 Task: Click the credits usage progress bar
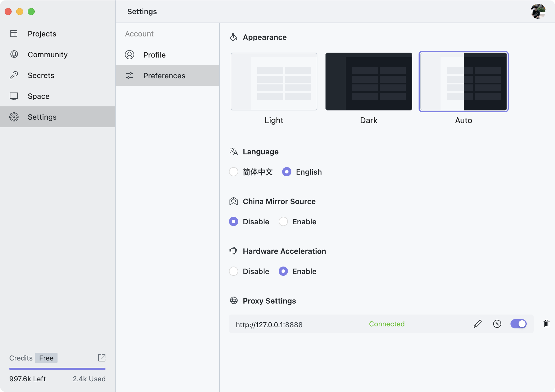point(57,369)
